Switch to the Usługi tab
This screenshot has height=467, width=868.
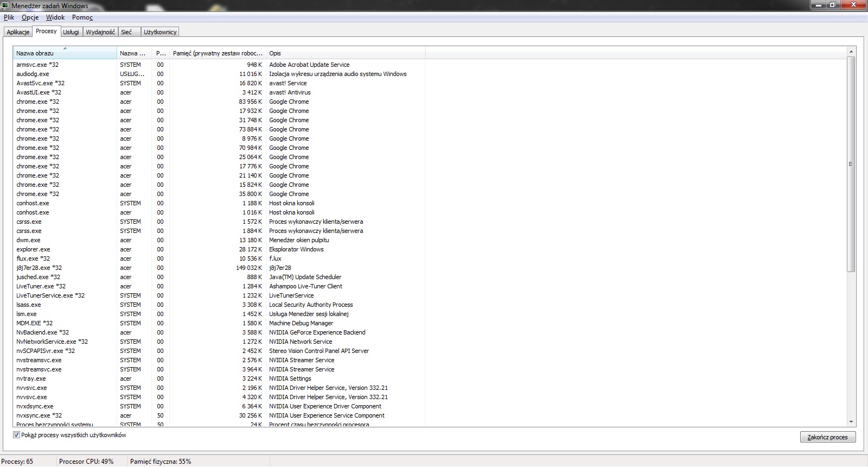pos(71,32)
